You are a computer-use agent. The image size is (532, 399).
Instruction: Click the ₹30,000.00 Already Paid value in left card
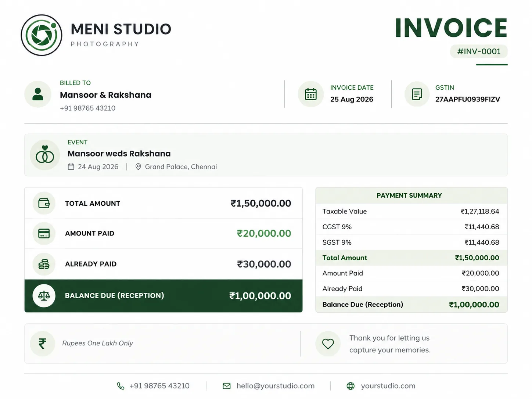(x=264, y=264)
